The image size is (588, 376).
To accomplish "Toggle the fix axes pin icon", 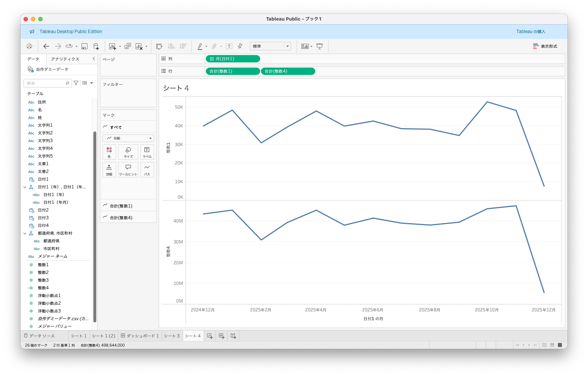I will (x=240, y=46).
